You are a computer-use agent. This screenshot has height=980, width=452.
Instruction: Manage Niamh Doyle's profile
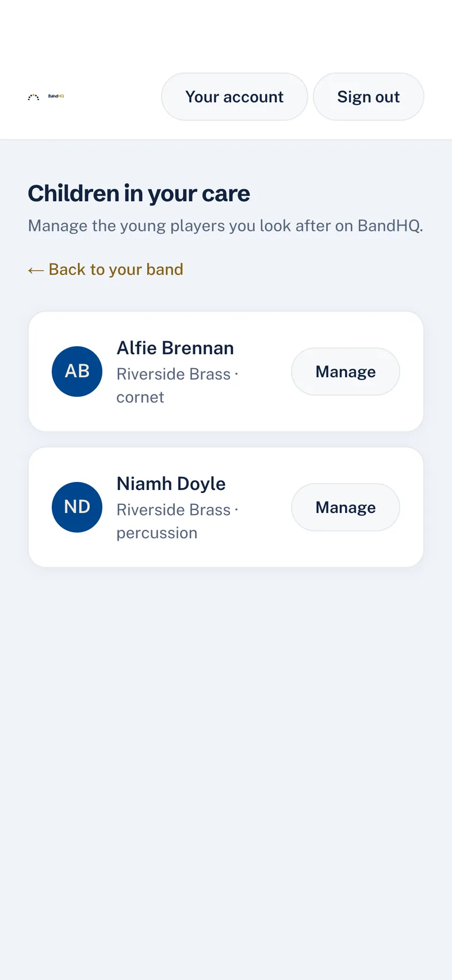pyautogui.click(x=346, y=507)
